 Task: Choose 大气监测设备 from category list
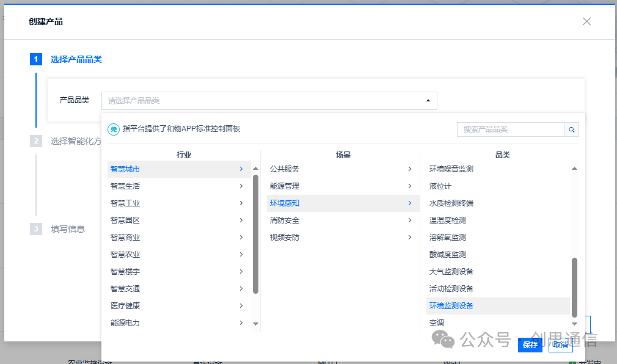tap(451, 272)
